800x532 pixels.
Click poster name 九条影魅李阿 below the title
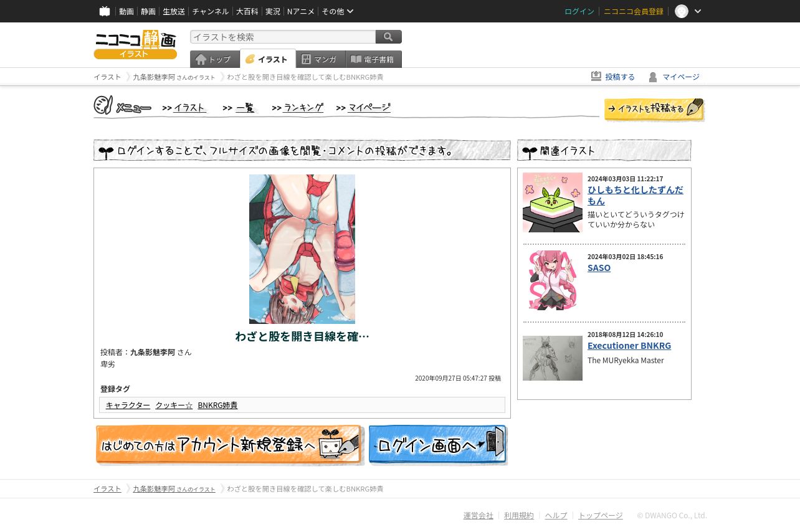click(x=153, y=353)
